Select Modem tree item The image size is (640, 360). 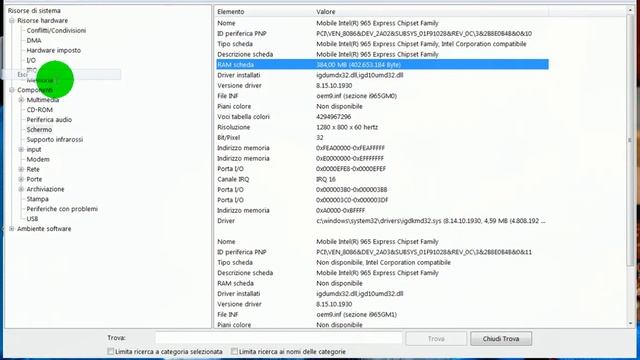pyautogui.click(x=38, y=159)
